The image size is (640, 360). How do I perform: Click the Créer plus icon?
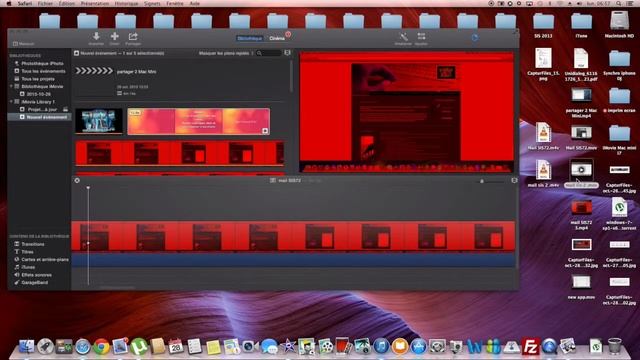point(115,36)
